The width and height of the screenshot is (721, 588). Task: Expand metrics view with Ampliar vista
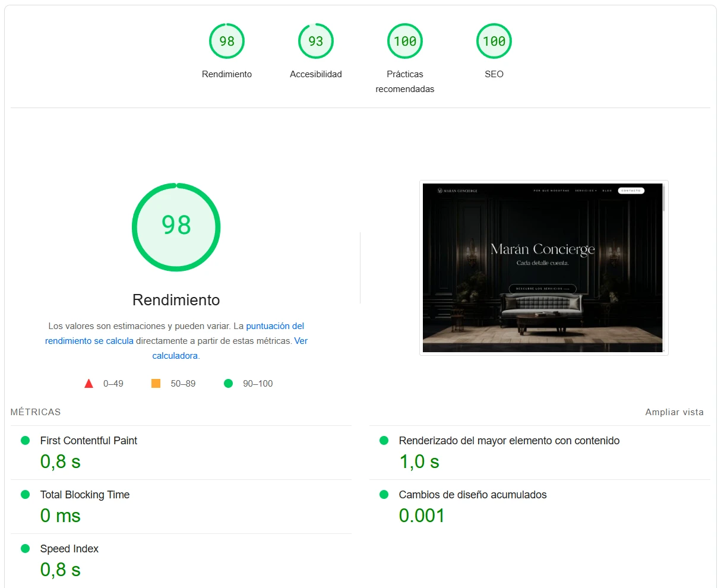[x=674, y=412]
